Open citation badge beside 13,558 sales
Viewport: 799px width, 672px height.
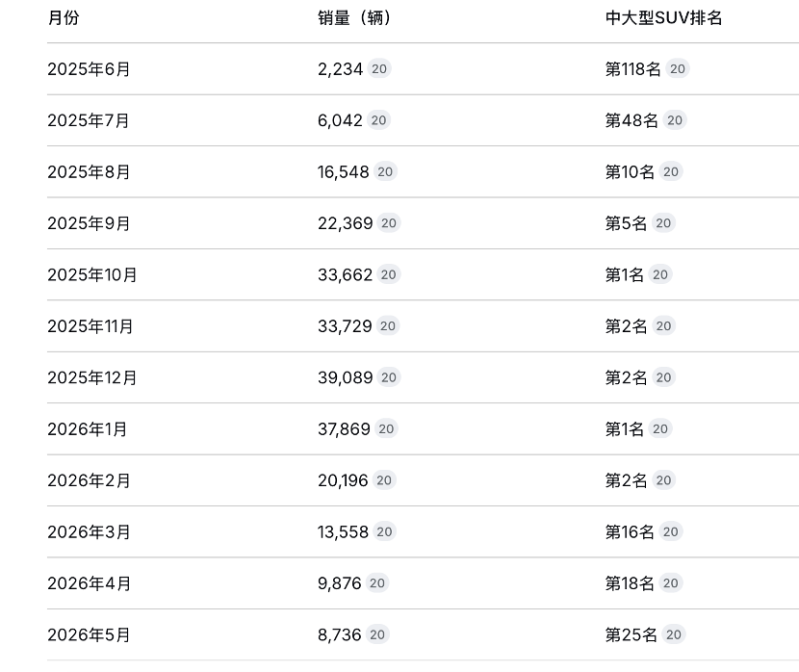pyautogui.click(x=384, y=531)
